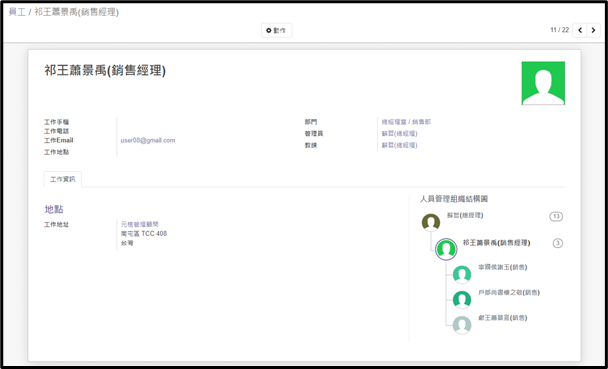Open the 動作 action menu
The width and height of the screenshot is (608, 369).
pyautogui.click(x=276, y=30)
